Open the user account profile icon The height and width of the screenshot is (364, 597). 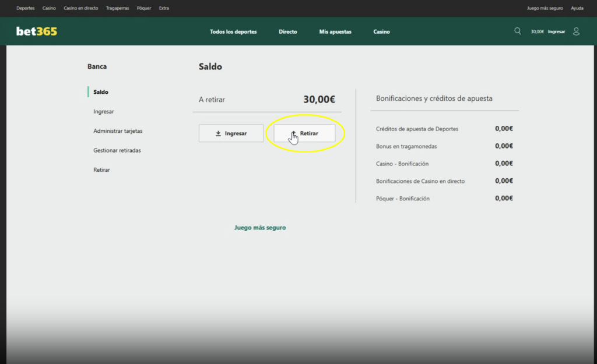[576, 31]
